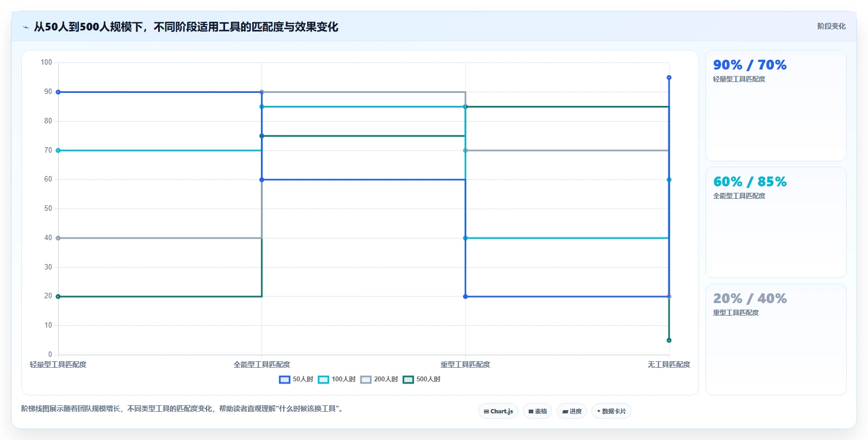This screenshot has width=868, height=440.
Task: Click the 全能型工具匹配度 label in the middle card
Action: [x=739, y=196]
